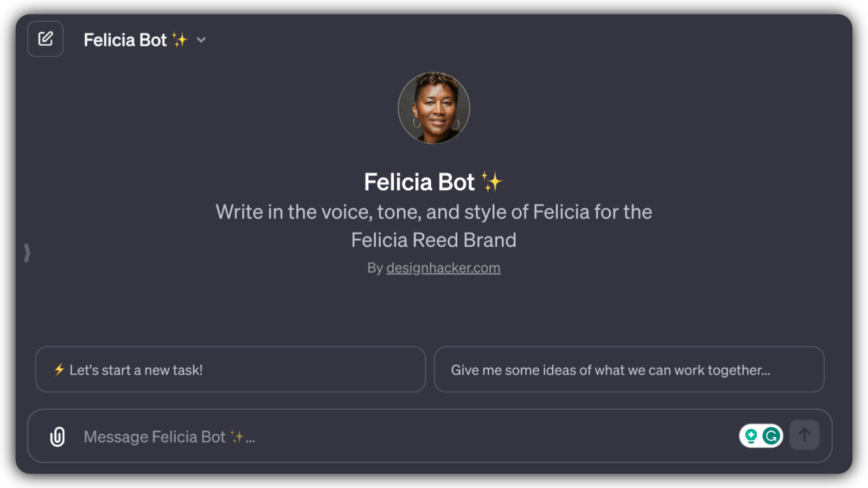This screenshot has width=868, height=488.
Task: Click the message input field
Action: pos(380,436)
